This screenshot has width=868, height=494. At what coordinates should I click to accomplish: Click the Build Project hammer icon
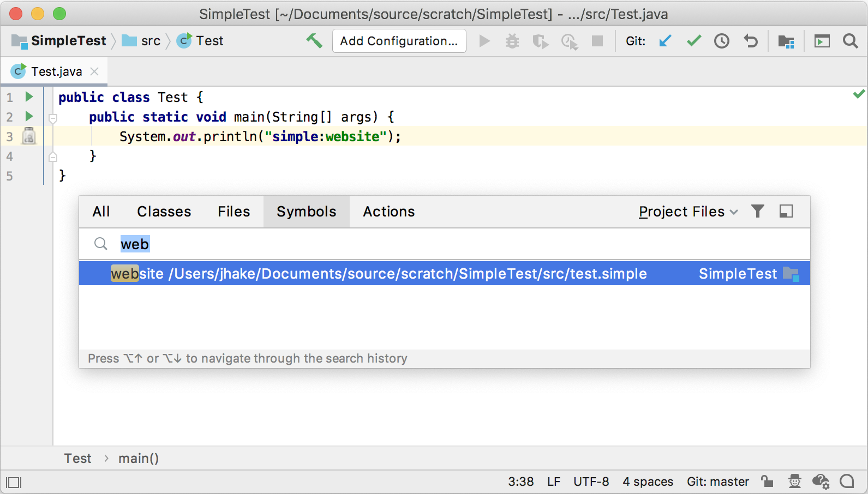click(314, 41)
